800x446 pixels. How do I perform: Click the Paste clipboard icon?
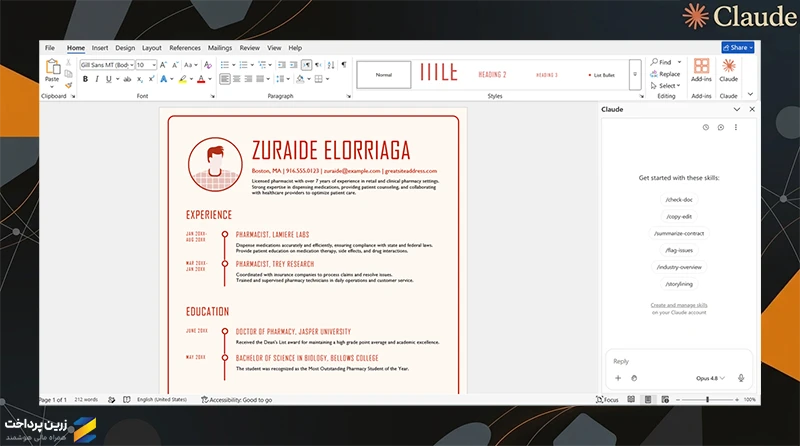pyautogui.click(x=52, y=67)
